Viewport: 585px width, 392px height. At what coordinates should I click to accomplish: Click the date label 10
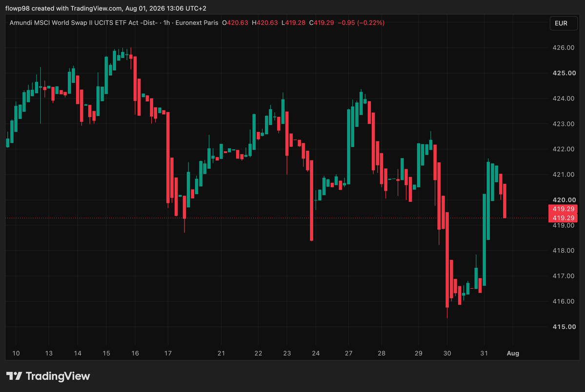(16, 353)
